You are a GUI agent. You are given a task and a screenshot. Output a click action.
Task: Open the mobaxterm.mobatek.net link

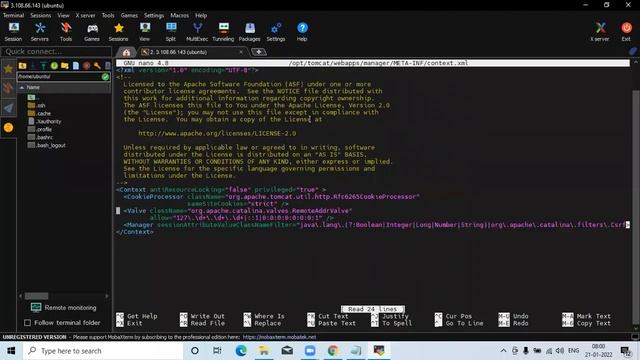pos(279,337)
